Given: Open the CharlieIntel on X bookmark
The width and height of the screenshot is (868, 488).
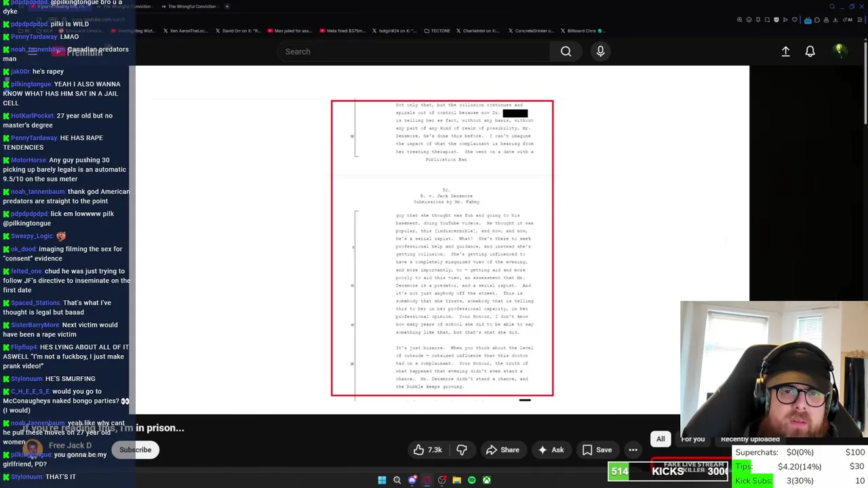Looking at the screenshot, I should coord(479,30).
